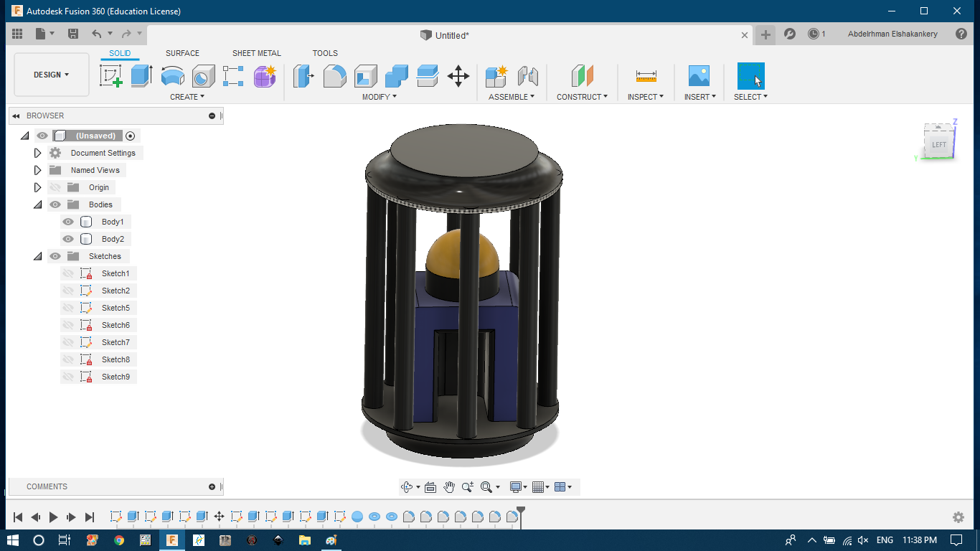Click the New Component icon
This screenshot has height=551, width=980.
click(496, 75)
